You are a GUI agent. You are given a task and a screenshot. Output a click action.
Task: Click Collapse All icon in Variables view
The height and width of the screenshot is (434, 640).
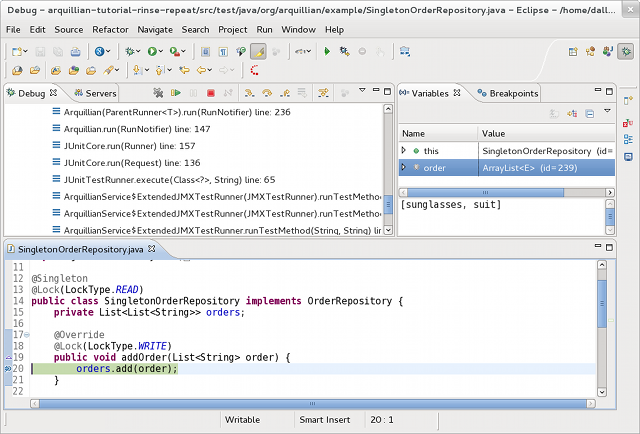pos(589,113)
